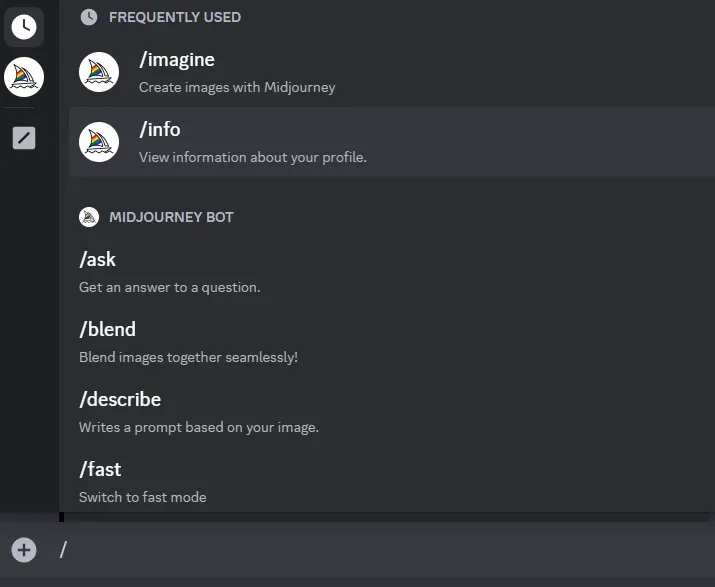715x587 pixels.
Task: Click "Switch to fast mode" description text
Action: (143, 497)
